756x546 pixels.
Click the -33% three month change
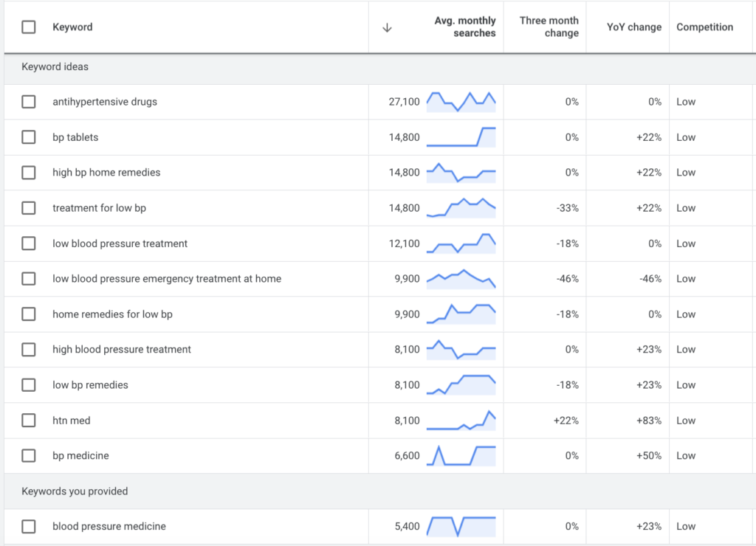[x=568, y=208]
